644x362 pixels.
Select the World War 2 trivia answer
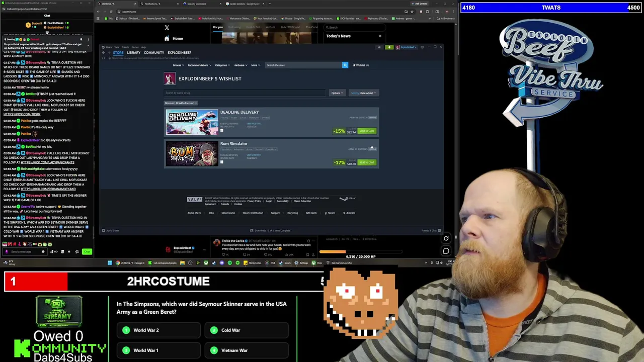(159, 330)
